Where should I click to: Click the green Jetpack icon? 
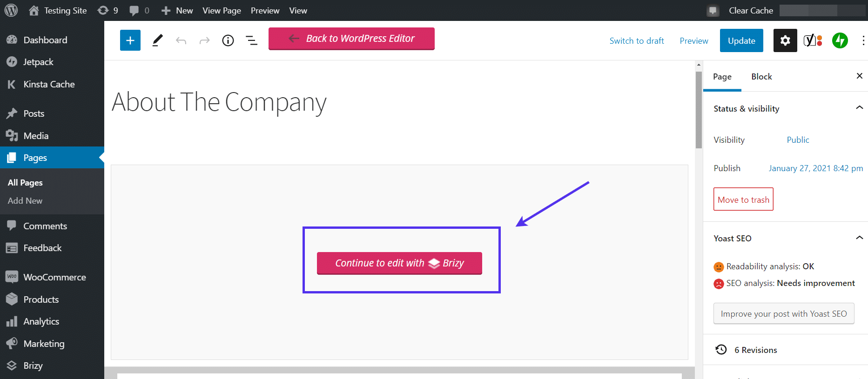pos(840,40)
